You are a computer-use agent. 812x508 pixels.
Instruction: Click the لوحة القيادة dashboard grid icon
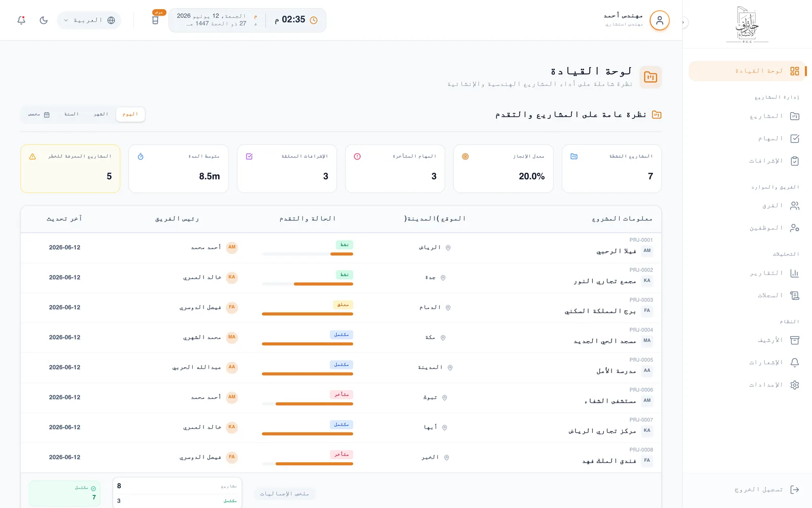[x=795, y=71]
